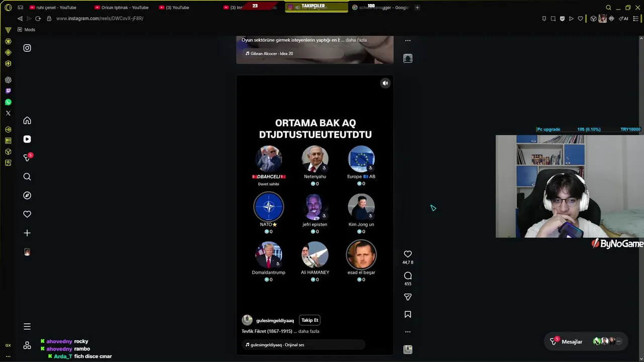Like the reel with heart icon
This screenshot has height=362, width=644.
click(x=408, y=254)
